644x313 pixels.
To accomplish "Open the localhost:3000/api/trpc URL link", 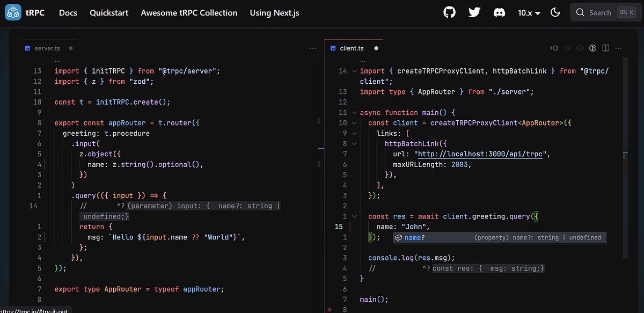I will pos(481,154).
